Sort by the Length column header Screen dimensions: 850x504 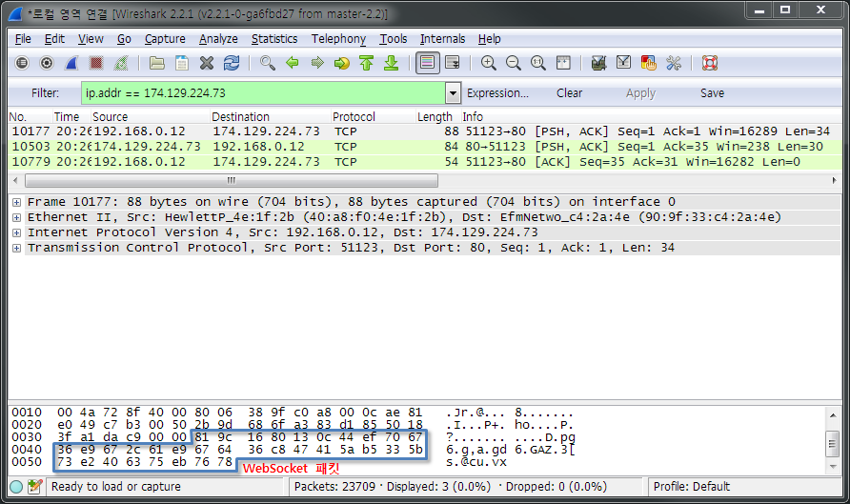point(438,116)
